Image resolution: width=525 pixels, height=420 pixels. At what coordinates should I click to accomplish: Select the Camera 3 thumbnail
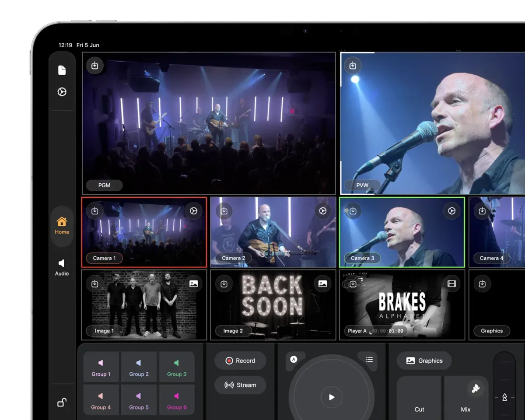[402, 232]
